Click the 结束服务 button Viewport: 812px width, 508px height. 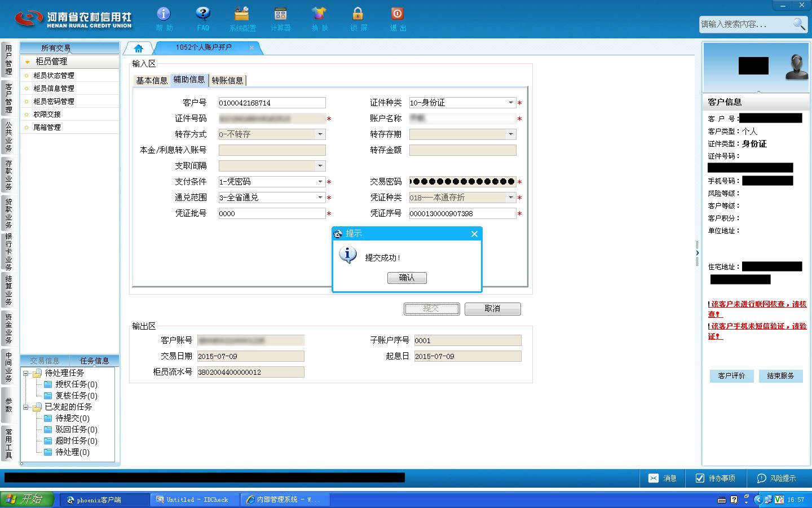(x=780, y=376)
